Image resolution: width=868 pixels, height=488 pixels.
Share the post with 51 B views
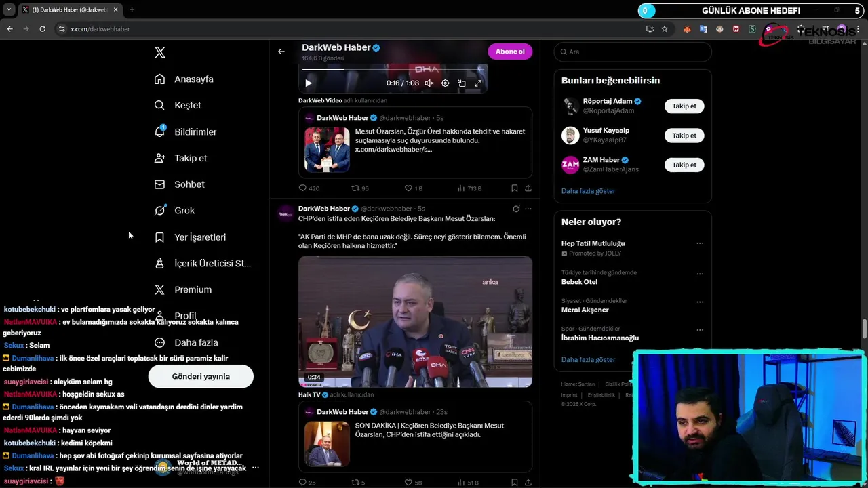click(x=528, y=483)
